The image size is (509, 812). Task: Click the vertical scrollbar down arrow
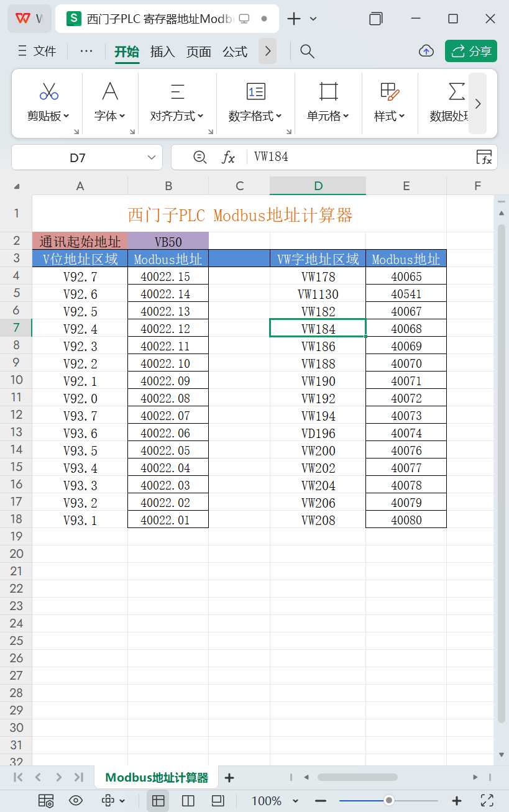pyautogui.click(x=502, y=754)
